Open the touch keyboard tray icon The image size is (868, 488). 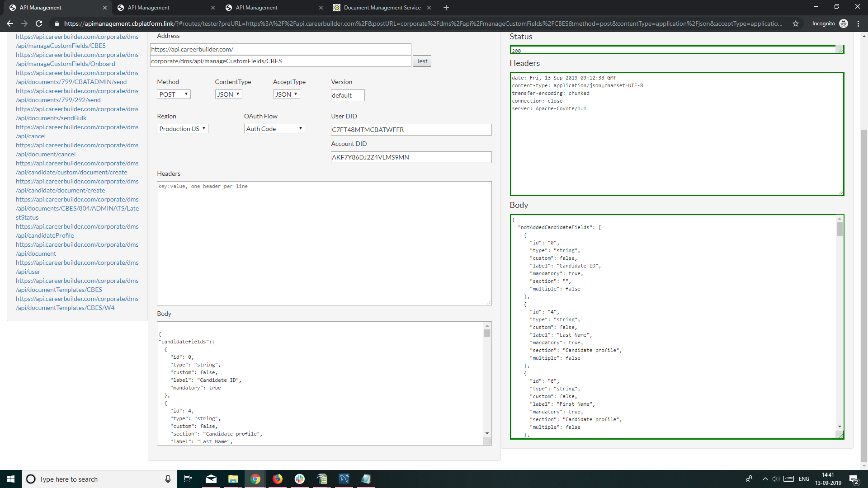(x=789, y=479)
